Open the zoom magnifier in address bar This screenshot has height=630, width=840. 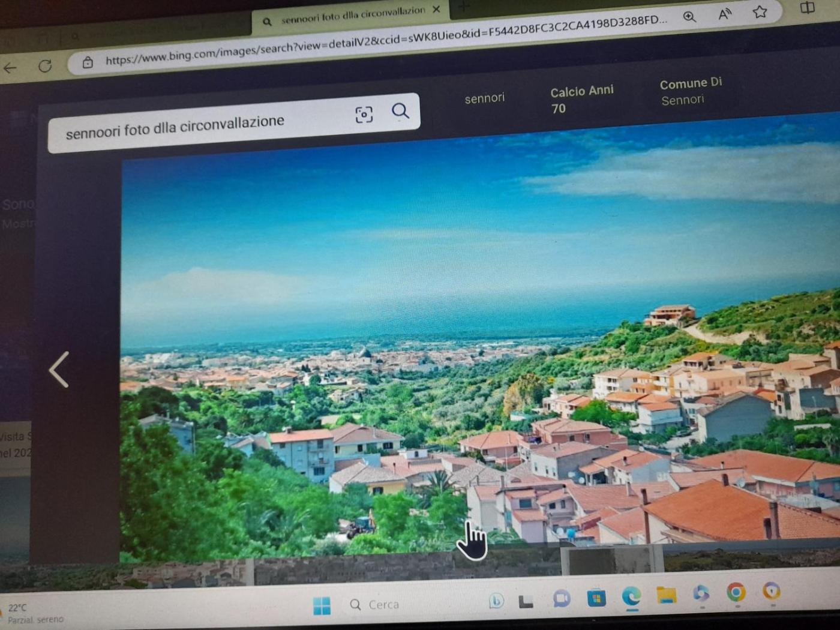[689, 17]
